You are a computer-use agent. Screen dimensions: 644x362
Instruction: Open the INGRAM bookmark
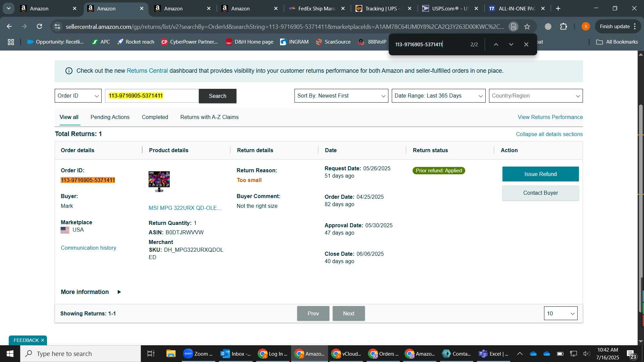coord(294,42)
